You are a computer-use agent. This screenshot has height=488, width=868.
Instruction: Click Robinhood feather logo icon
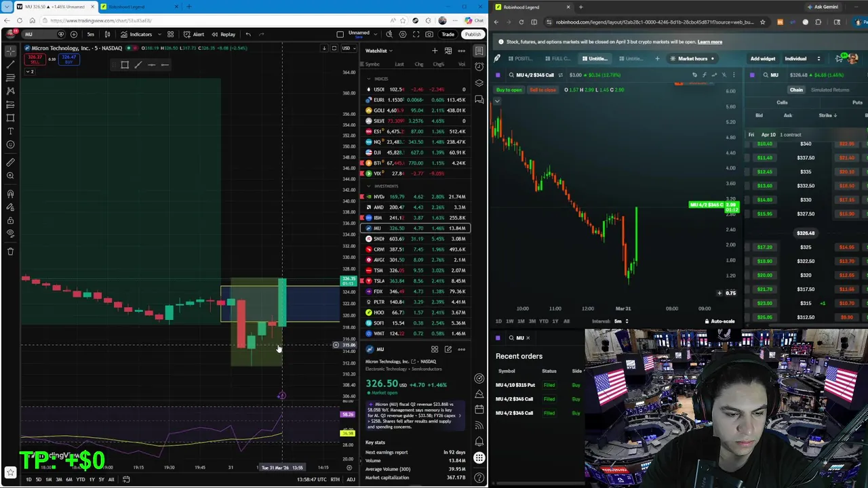497,58
